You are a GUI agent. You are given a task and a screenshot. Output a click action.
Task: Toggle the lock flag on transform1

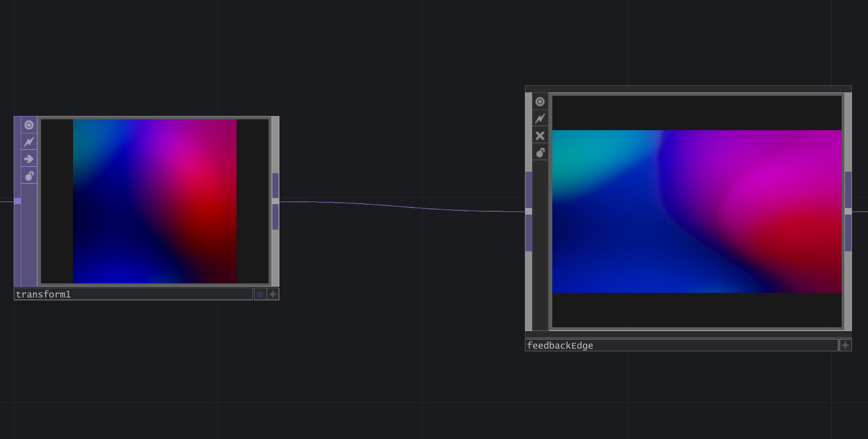pos(29,175)
